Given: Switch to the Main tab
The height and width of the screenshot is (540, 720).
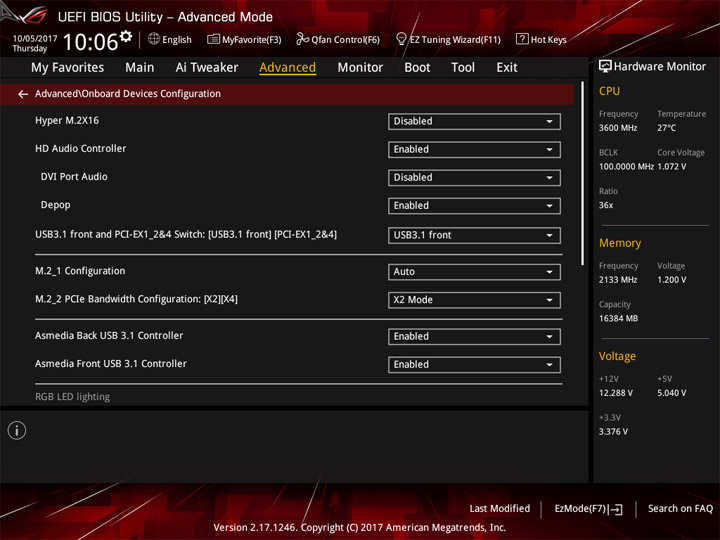Looking at the screenshot, I should tap(140, 68).
